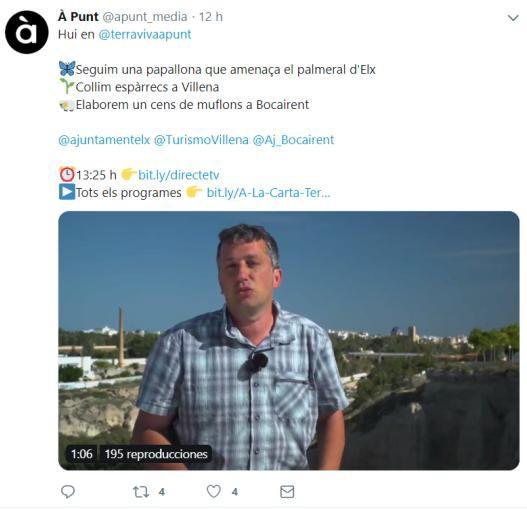The height and width of the screenshot is (509, 527).
Task: Open the @Aj_Bocairent mention
Action: pos(293,140)
